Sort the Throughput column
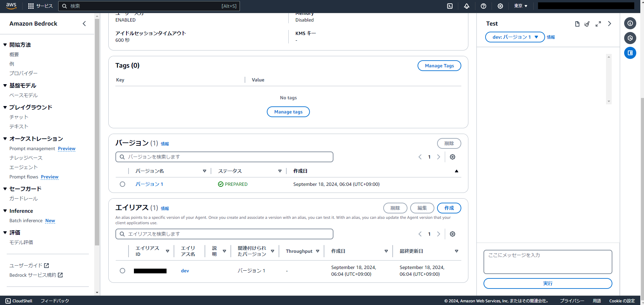This screenshot has width=644, height=305. pyautogui.click(x=318, y=251)
